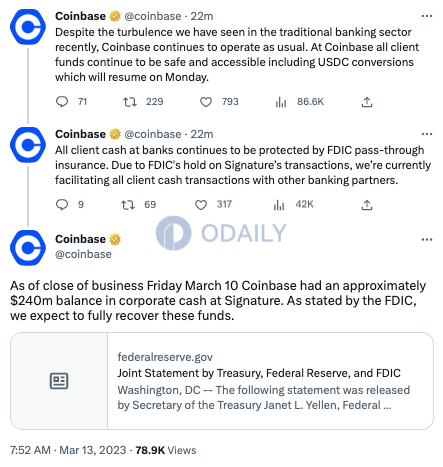Like the tweet with 317 likes
The height and width of the screenshot is (467, 443).
pos(201,204)
